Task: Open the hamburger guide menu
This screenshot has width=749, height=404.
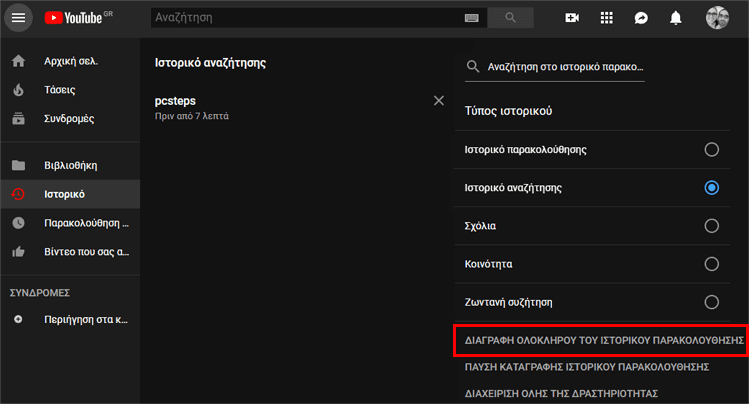Action: (x=18, y=18)
